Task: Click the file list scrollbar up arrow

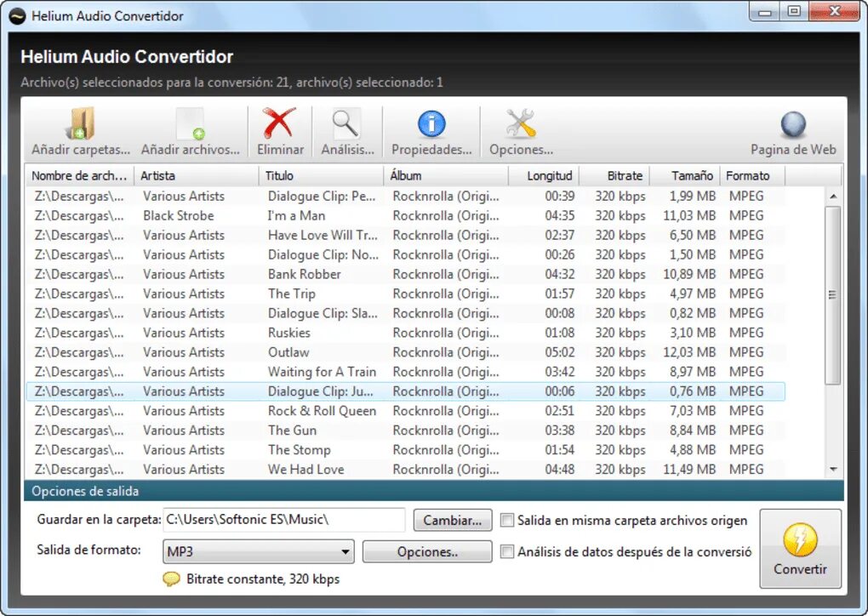Action: click(x=833, y=197)
